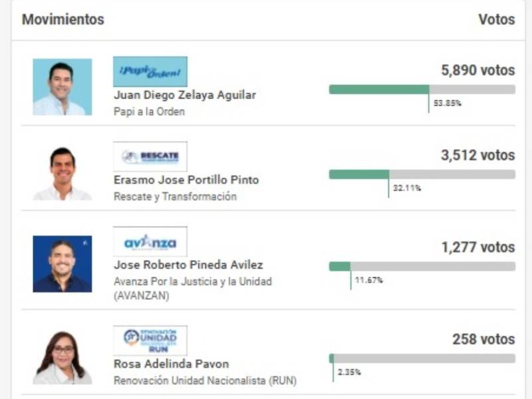
Task: Open Jose Roberto Pineda Avilez's photo
Action: [x=63, y=264]
